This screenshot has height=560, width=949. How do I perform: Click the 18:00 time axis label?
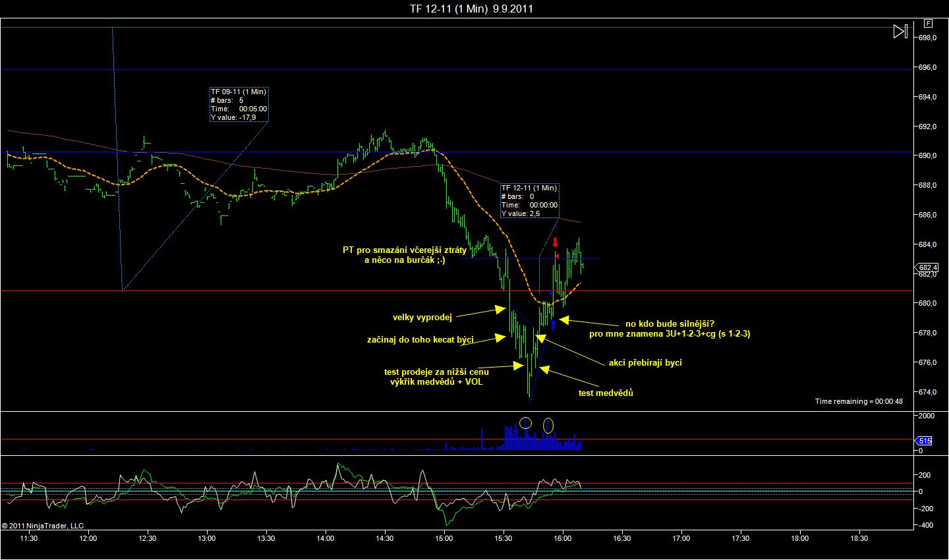[800, 538]
